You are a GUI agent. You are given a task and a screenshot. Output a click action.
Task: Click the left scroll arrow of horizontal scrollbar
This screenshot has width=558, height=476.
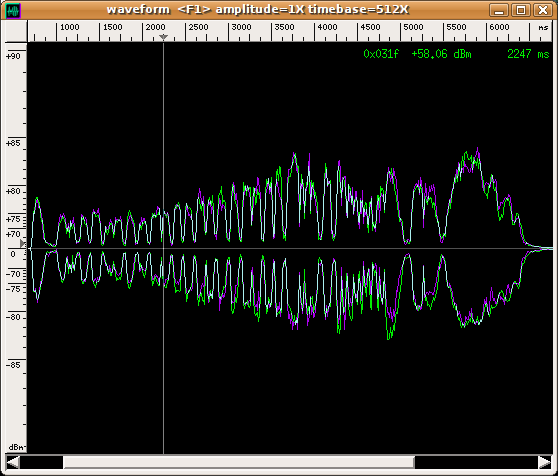[x=13, y=462]
